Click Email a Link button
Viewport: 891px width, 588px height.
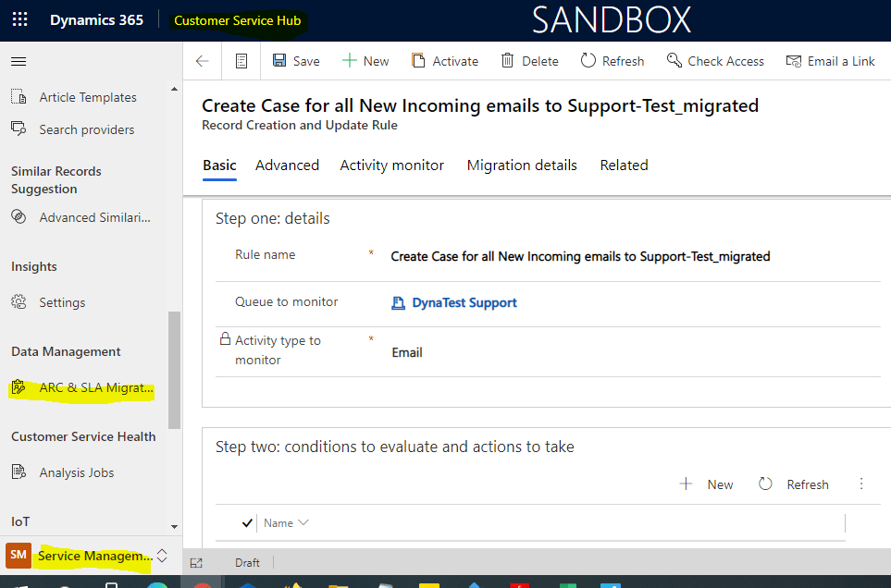click(x=830, y=61)
